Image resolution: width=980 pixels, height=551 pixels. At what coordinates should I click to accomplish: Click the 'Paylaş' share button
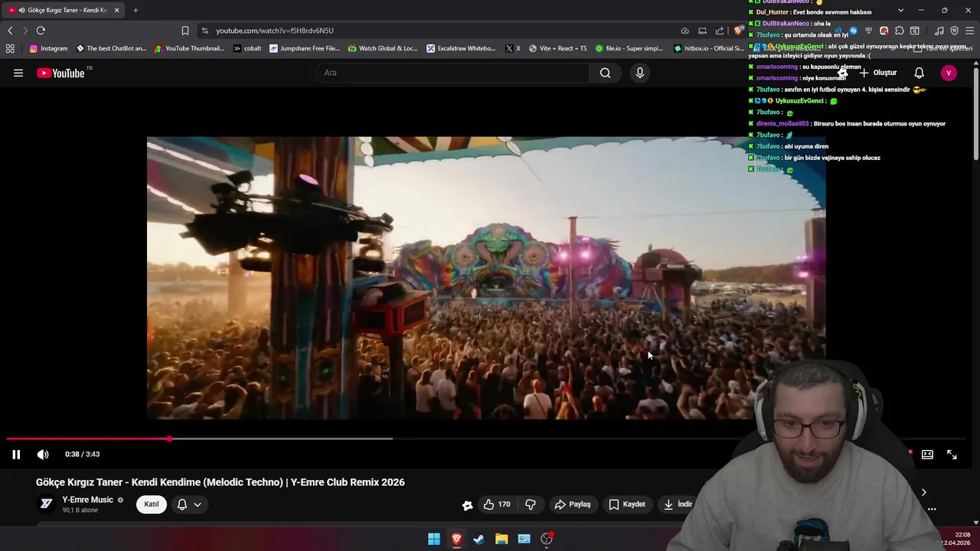573,504
